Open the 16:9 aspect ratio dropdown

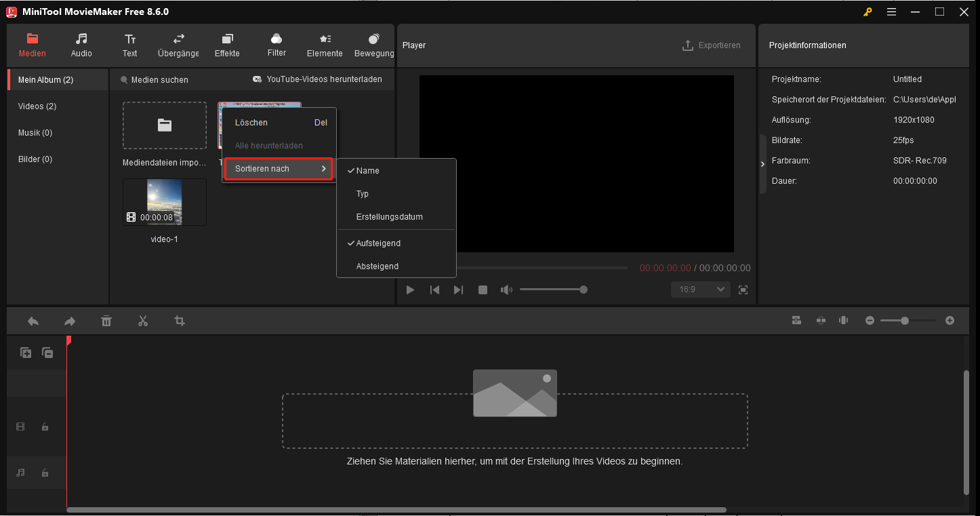tap(700, 290)
